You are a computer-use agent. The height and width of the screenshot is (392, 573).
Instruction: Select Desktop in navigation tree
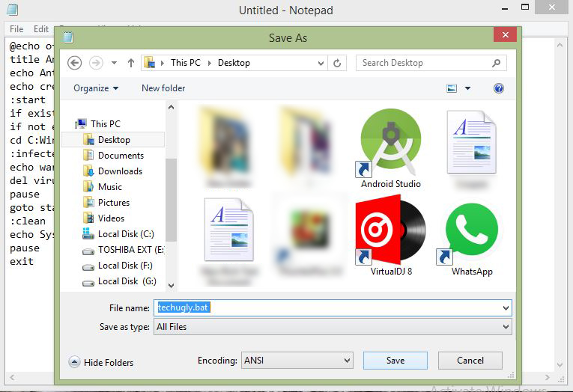tap(113, 140)
